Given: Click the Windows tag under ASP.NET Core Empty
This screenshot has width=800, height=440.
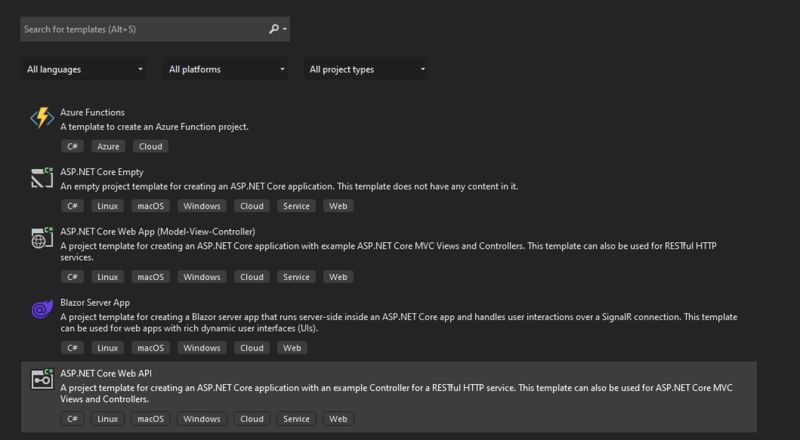Looking at the screenshot, I should click(202, 206).
